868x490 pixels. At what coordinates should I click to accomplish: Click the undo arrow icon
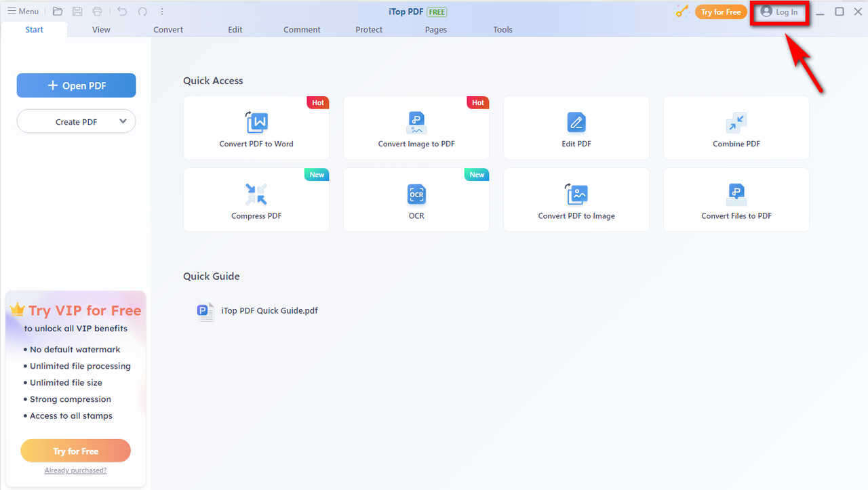pos(122,12)
